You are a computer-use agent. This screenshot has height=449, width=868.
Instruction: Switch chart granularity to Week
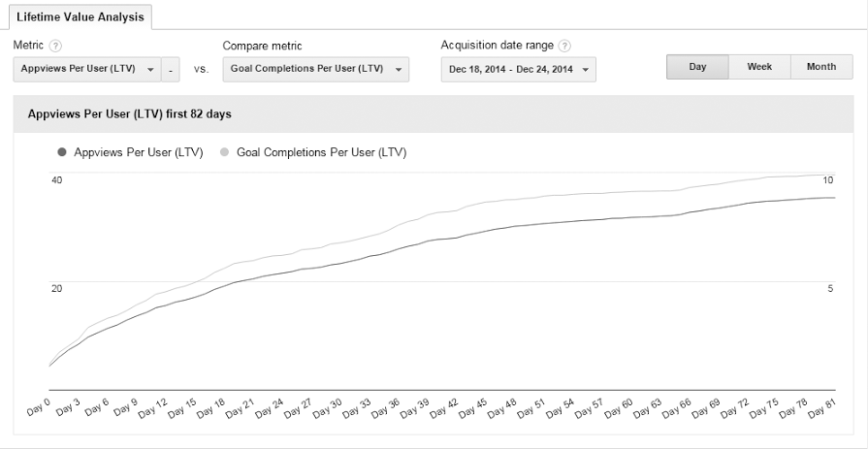coord(759,67)
